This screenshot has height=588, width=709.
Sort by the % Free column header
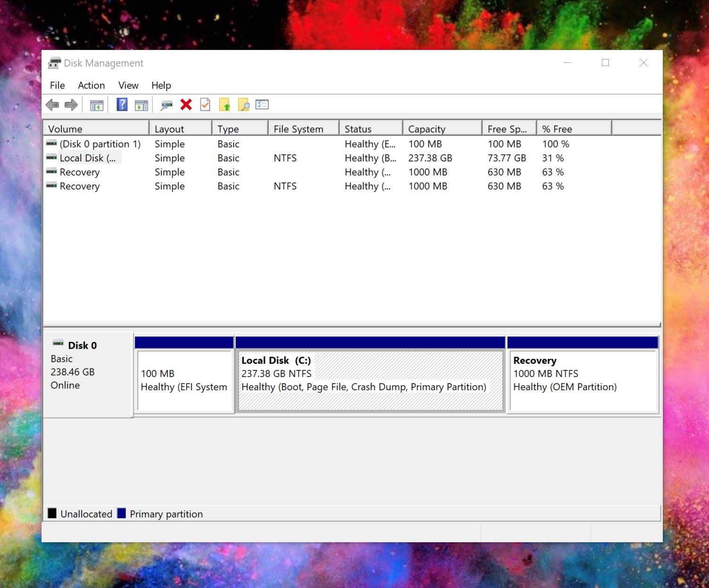574,129
